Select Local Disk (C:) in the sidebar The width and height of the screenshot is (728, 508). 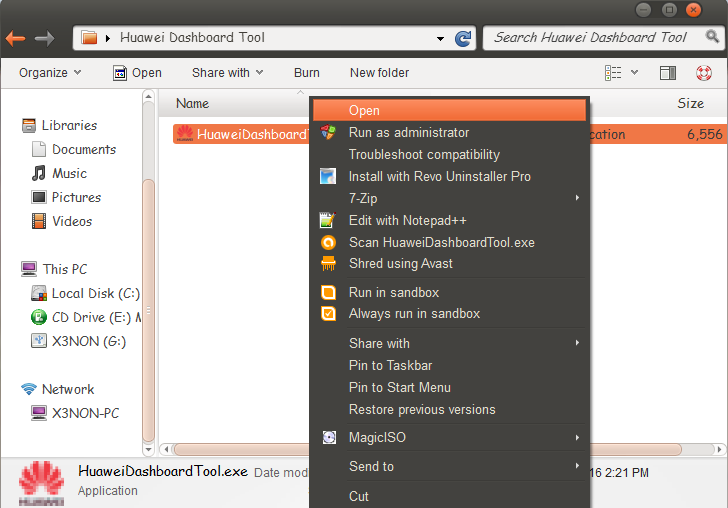95,293
